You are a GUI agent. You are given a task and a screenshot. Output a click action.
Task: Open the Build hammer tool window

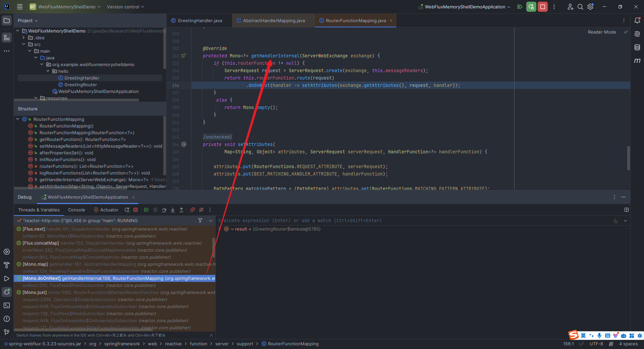[7, 265]
